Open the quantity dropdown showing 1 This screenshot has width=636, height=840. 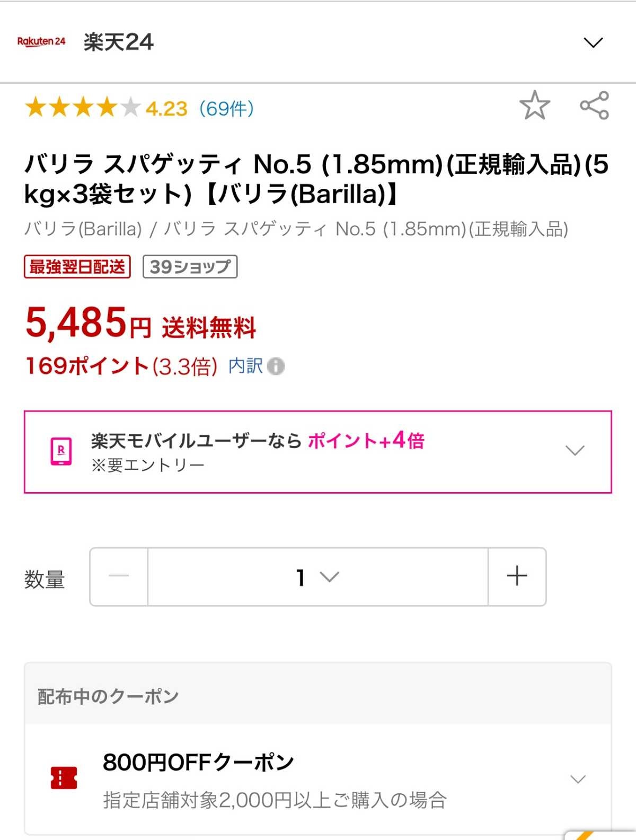point(317,576)
